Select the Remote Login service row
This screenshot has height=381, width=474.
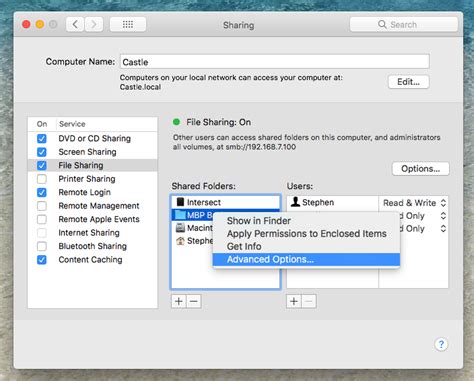pyautogui.click(x=93, y=192)
